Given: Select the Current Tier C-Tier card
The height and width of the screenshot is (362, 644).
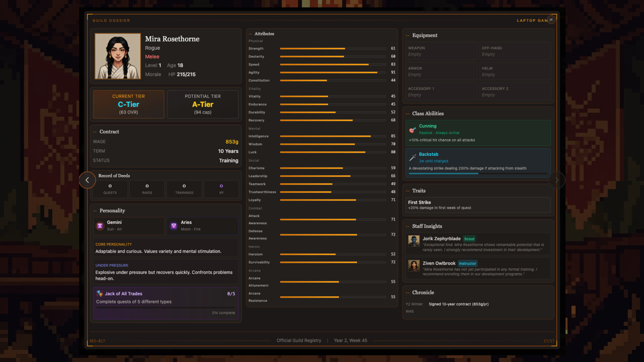Looking at the screenshot, I should 128,104.
